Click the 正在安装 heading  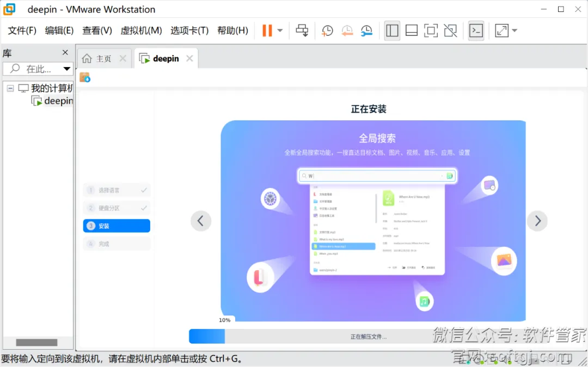(x=369, y=109)
